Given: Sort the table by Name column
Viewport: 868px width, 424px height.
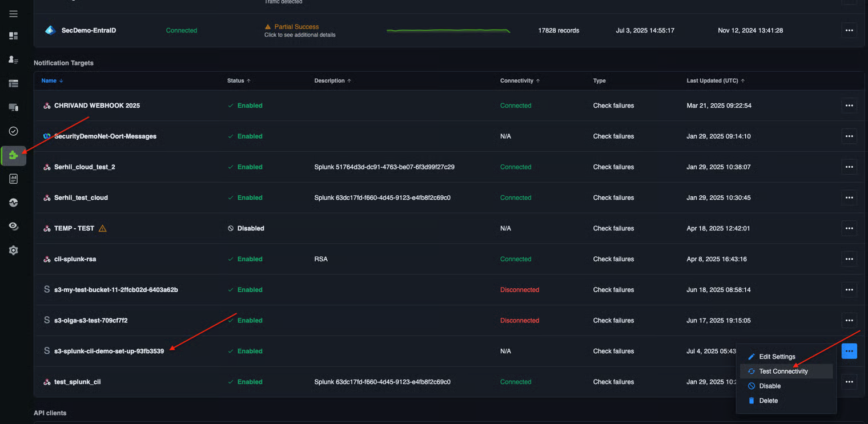Looking at the screenshot, I should pyautogui.click(x=49, y=81).
